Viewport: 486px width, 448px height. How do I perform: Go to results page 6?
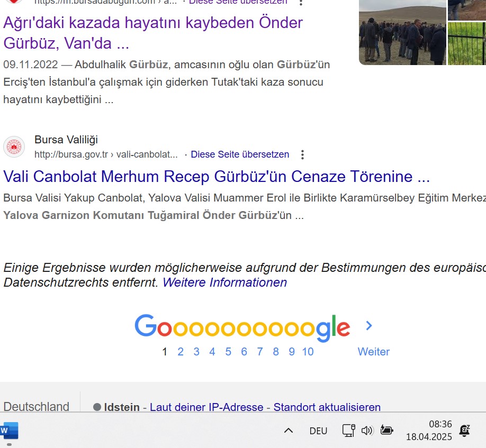244,352
